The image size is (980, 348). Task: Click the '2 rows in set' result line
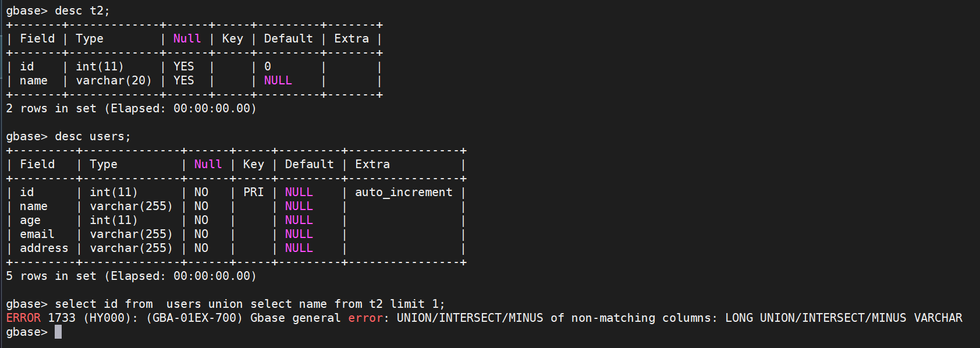coord(132,109)
